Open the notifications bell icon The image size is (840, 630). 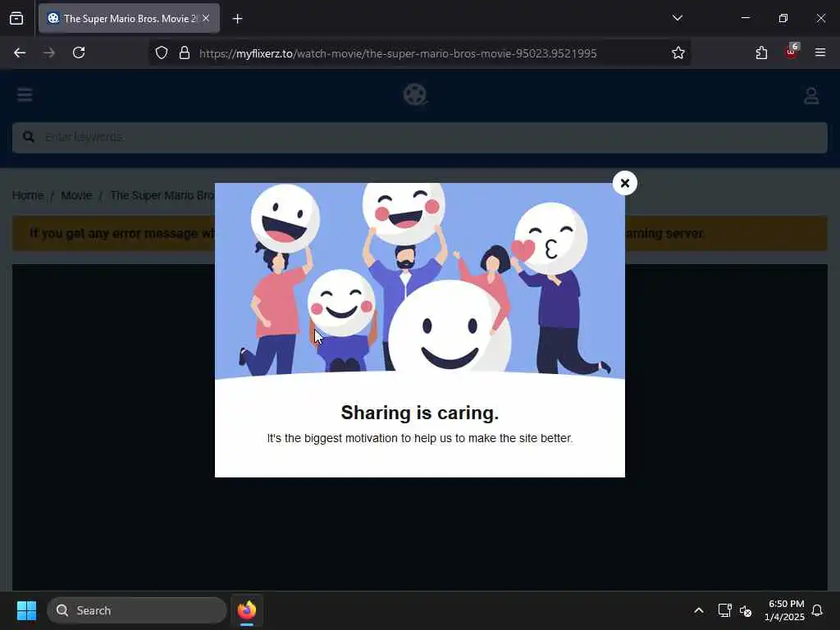tap(817, 610)
